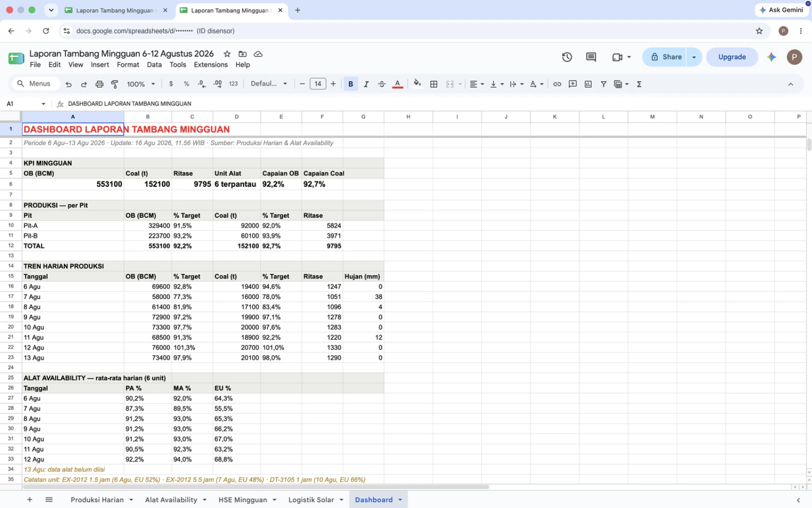Open the Extensions menu
Viewport: 812px width, 508px height.
[x=211, y=64]
